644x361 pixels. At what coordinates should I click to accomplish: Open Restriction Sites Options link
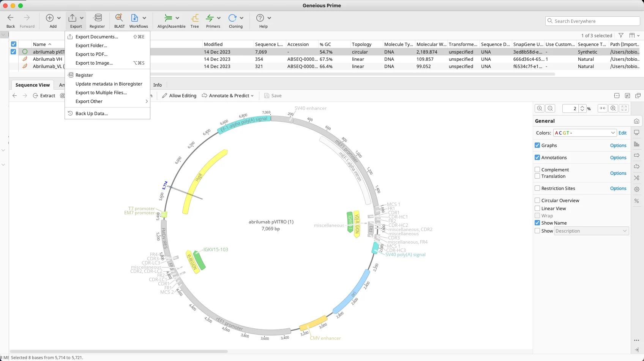(618, 188)
